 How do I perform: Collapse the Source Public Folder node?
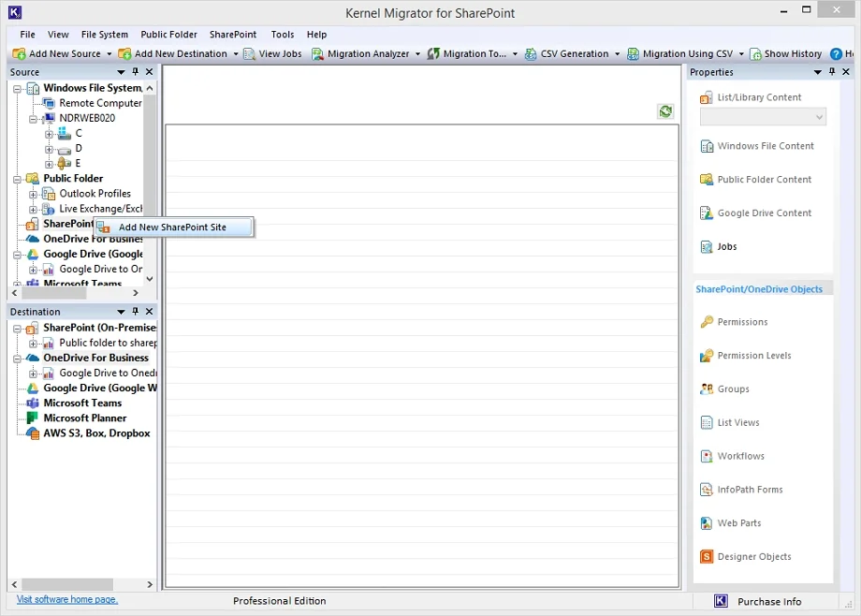(18, 179)
